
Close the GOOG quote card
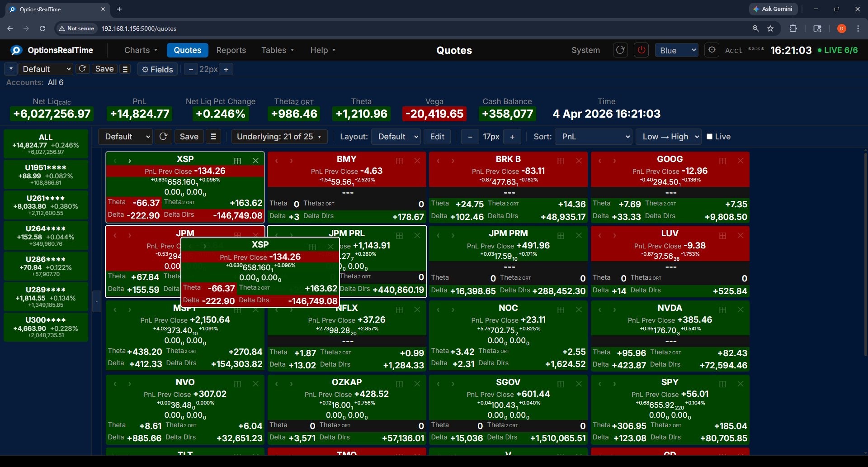(741, 161)
